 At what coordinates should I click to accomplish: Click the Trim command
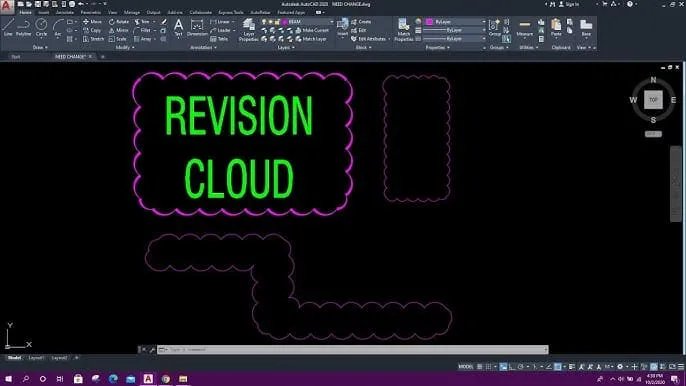coord(142,21)
